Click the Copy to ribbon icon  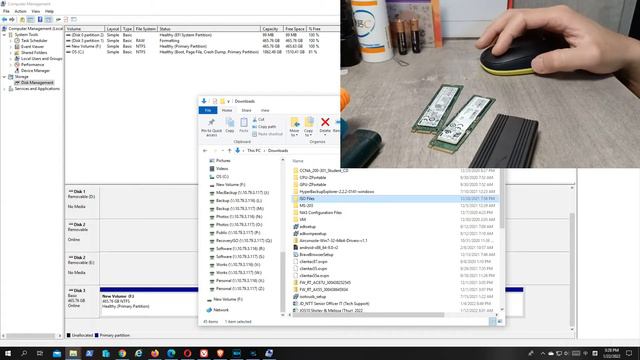(x=309, y=127)
